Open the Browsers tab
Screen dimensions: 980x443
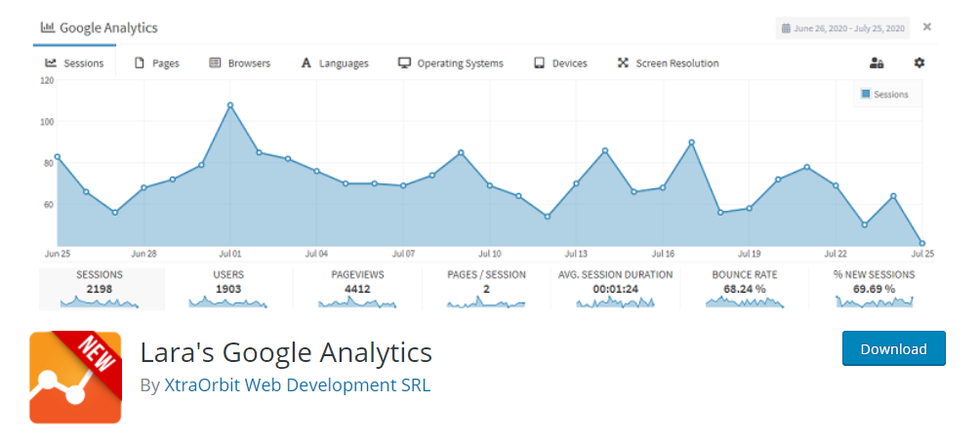pyautogui.click(x=239, y=63)
